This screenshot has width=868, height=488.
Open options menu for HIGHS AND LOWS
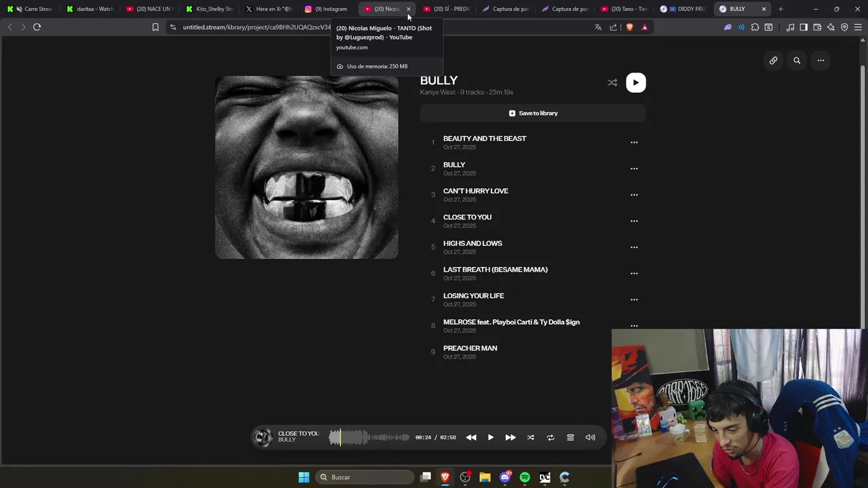634,247
